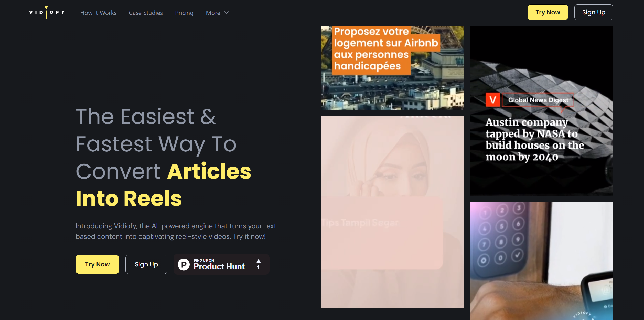The width and height of the screenshot is (644, 320).
Task: Click the Product Hunt P icon
Action: coord(184,264)
